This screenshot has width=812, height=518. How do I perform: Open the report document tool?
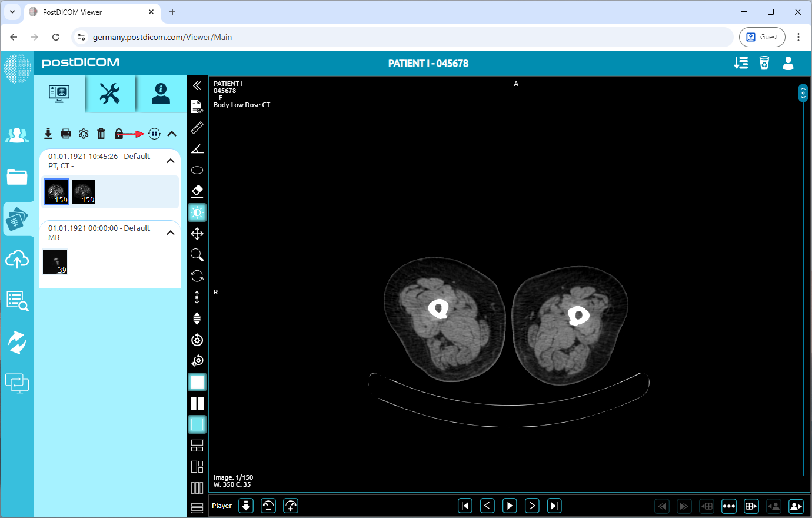tap(197, 107)
